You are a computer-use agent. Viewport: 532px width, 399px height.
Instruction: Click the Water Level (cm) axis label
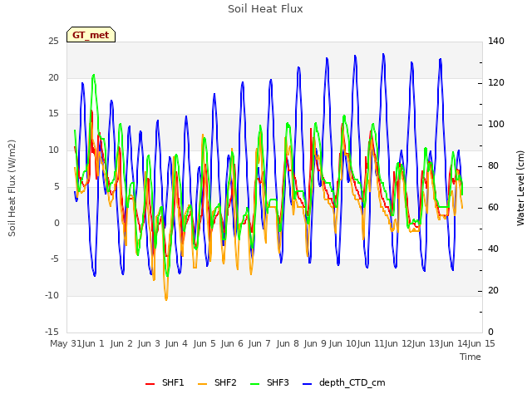pyautogui.click(x=520, y=188)
